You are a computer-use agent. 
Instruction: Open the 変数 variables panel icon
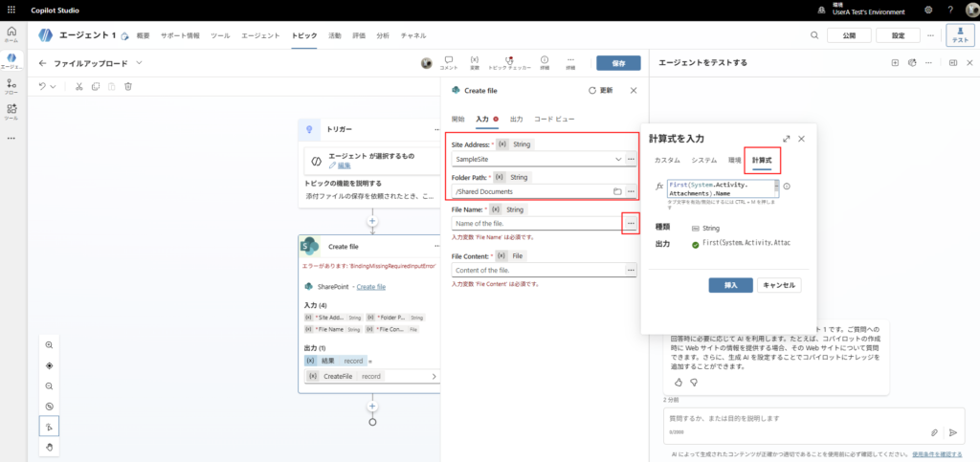tap(475, 63)
